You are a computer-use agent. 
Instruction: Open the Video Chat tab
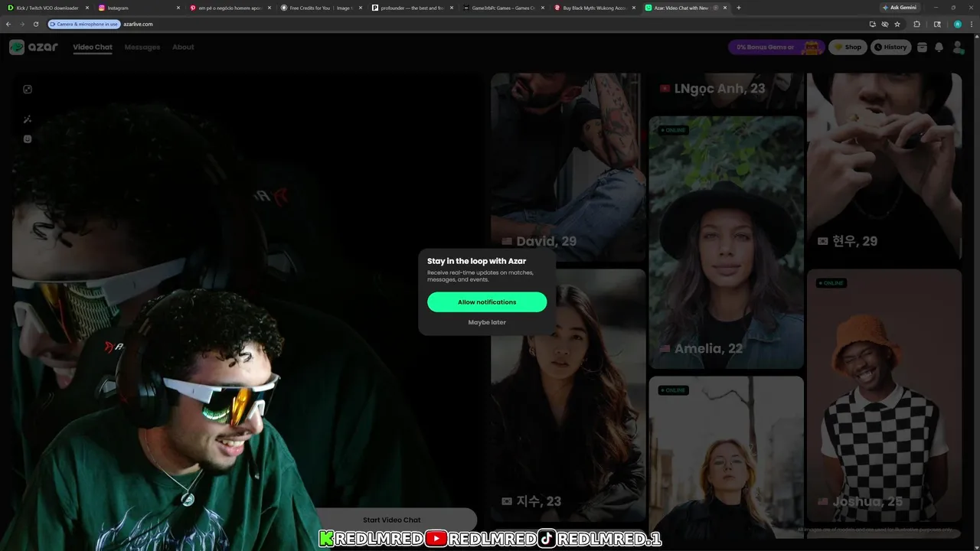click(x=93, y=47)
